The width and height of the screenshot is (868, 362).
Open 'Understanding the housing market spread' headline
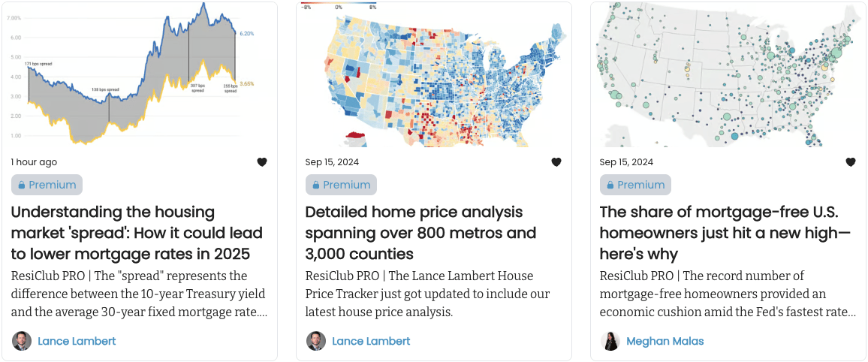tap(137, 233)
